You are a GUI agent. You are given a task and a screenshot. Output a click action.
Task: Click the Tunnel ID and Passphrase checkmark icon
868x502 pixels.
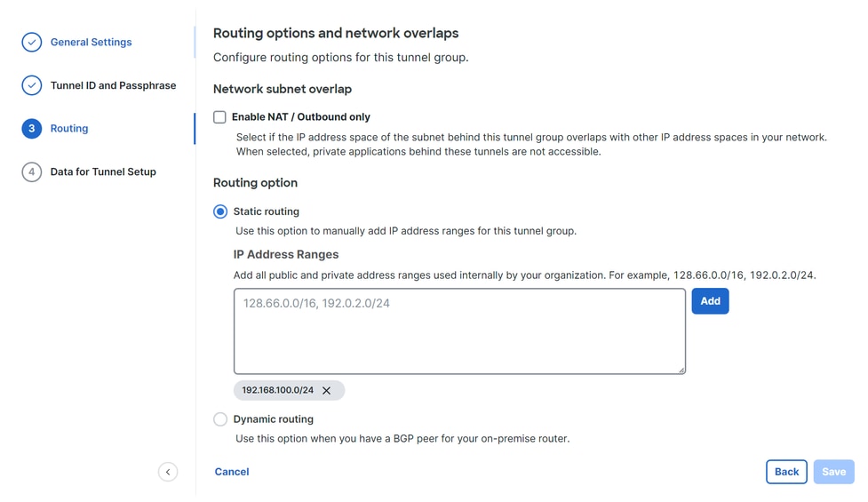(32, 85)
